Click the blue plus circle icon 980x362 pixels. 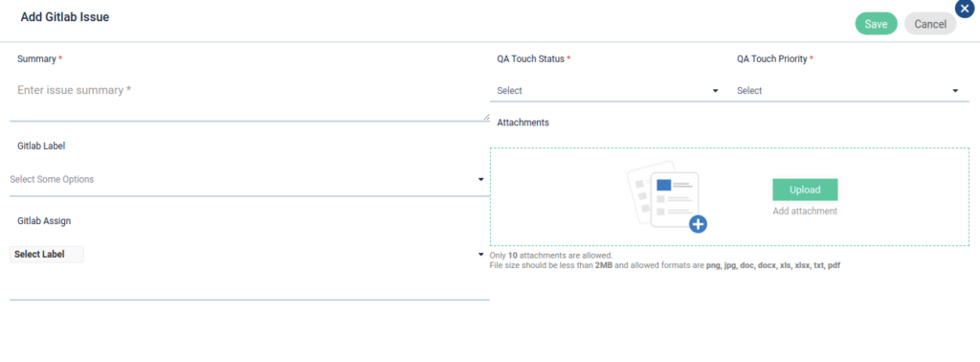point(698,224)
